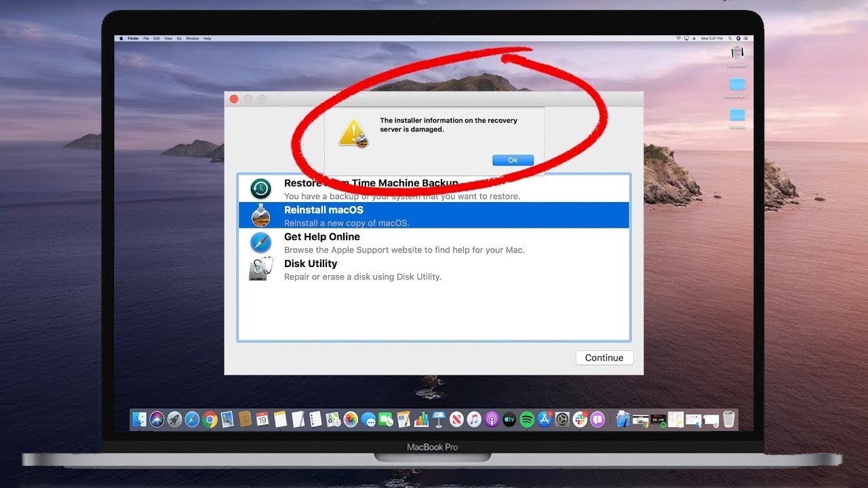Click the date and time in menu bar
Viewport: 868px width, 488px height.
click(x=711, y=39)
